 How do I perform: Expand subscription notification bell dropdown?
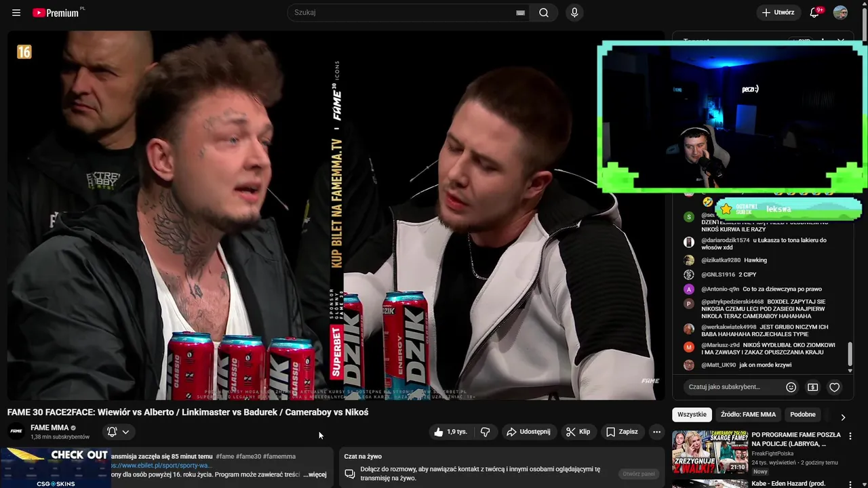(118, 432)
